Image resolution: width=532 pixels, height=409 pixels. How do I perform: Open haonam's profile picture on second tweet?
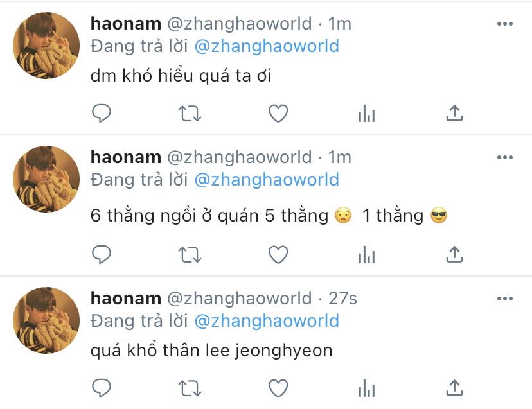[46, 179]
